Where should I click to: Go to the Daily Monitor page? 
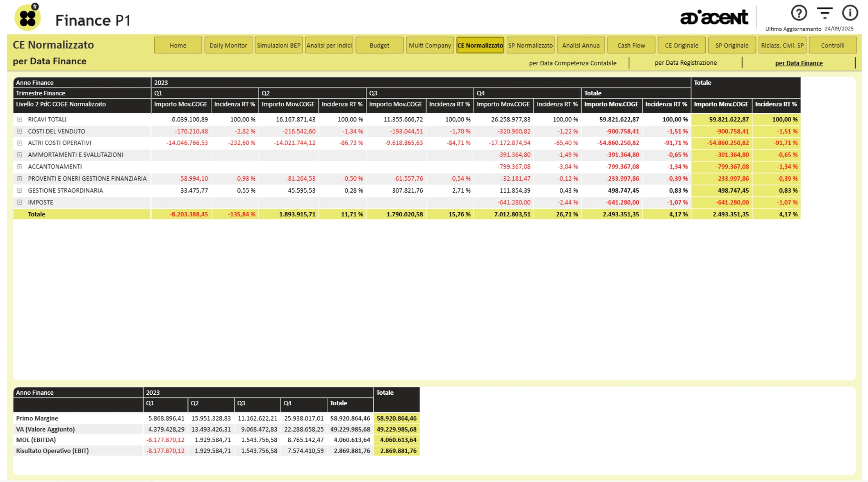point(228,45)
